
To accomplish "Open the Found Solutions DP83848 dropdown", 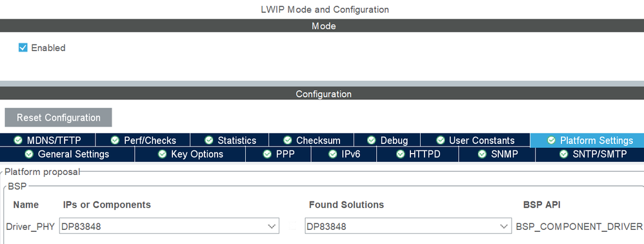I will point(408,226).
